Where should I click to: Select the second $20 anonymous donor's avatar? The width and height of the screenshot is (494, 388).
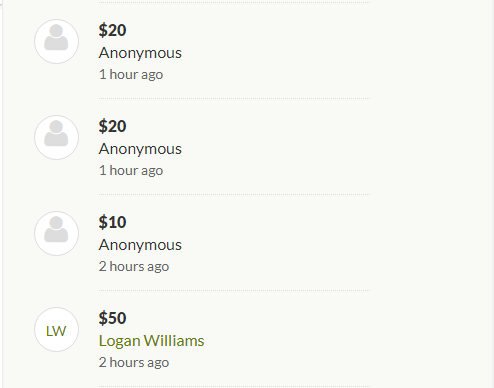point(56,138)
